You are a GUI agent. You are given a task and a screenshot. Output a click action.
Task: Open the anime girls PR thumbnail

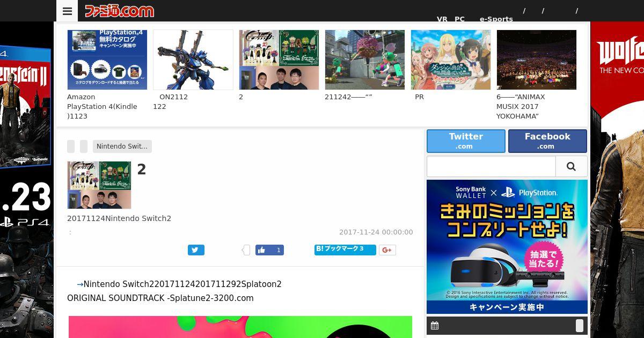451,60
